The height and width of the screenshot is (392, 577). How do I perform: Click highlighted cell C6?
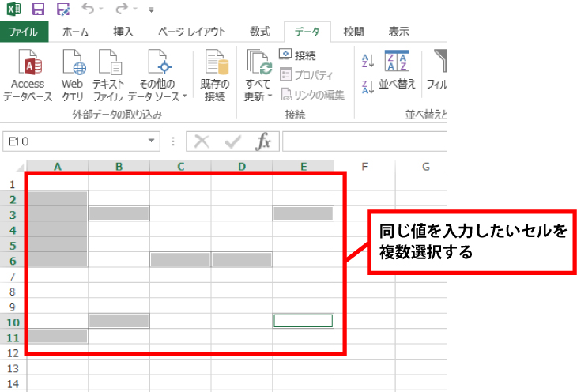180,259
